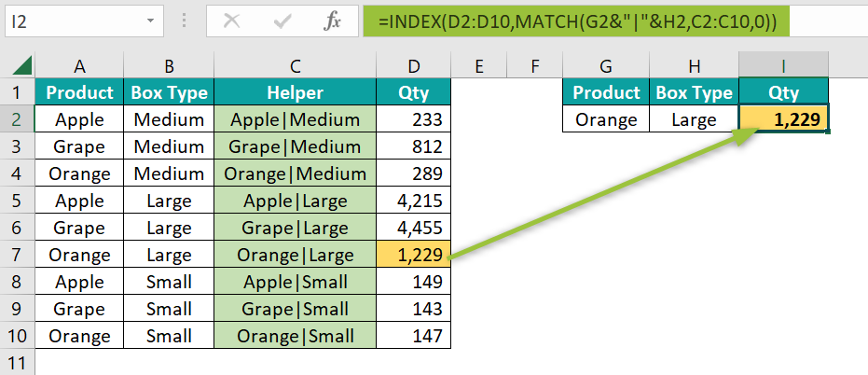Select cell H2 containing Large

pyautogui.click(x=694, y=118)
